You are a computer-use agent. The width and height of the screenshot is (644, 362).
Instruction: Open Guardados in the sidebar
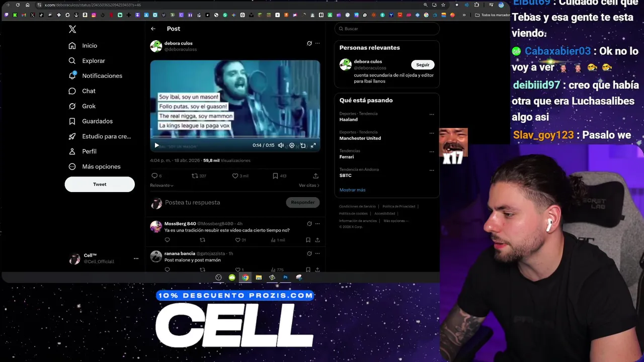[91, 121]
